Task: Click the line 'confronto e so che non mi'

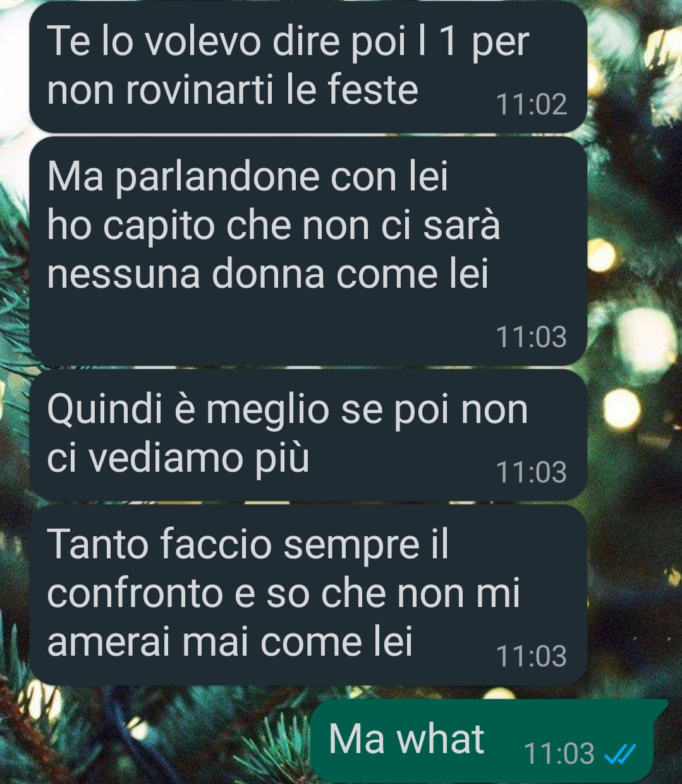Action: click(x=283, y=593)
